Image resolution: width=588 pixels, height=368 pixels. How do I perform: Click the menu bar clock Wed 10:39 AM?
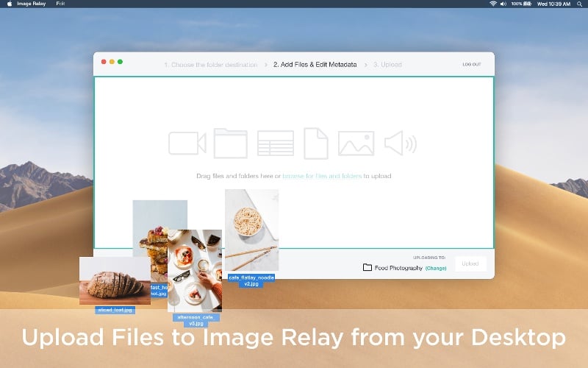click(553, 4)
